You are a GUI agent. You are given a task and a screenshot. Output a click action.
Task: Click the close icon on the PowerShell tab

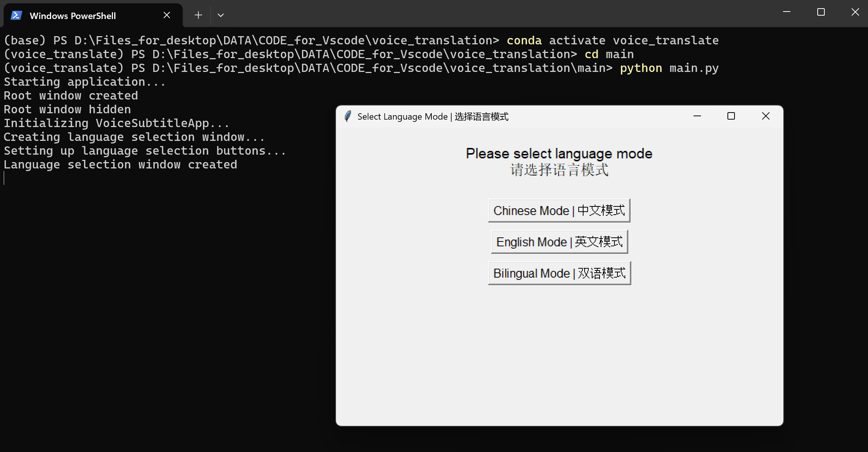pyautogui.click(x=166, y=15)
